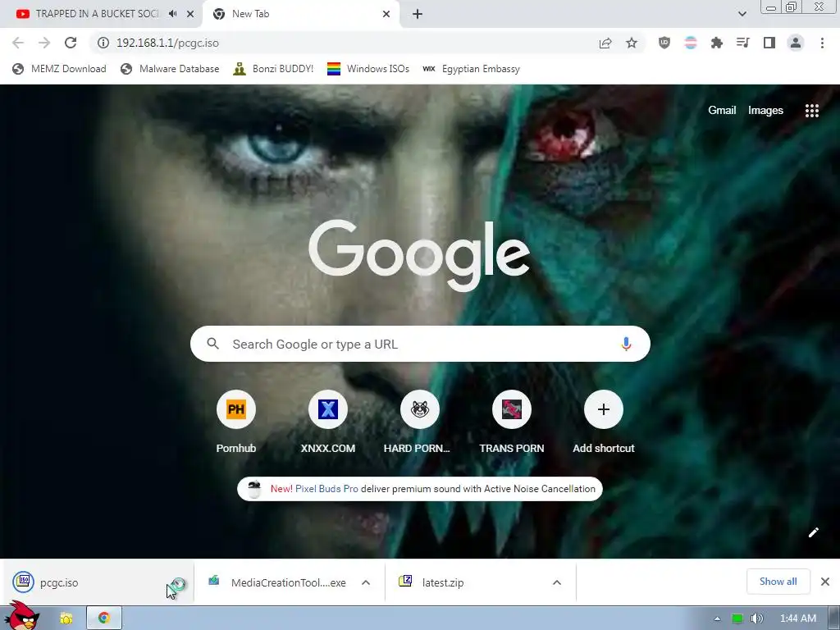Viewport: 840px width, 630px height.
Task: Open the MEMZ Download bookmark
Action: [59, 69]
